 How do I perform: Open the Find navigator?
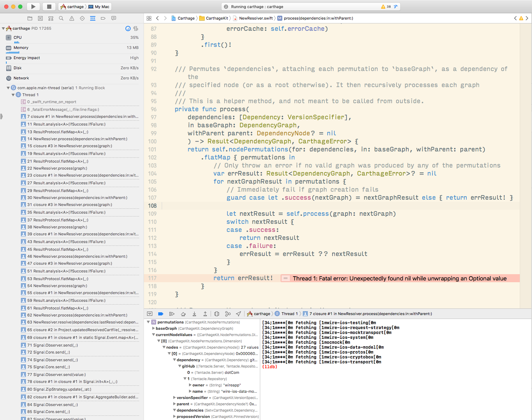tap(61, 18)
